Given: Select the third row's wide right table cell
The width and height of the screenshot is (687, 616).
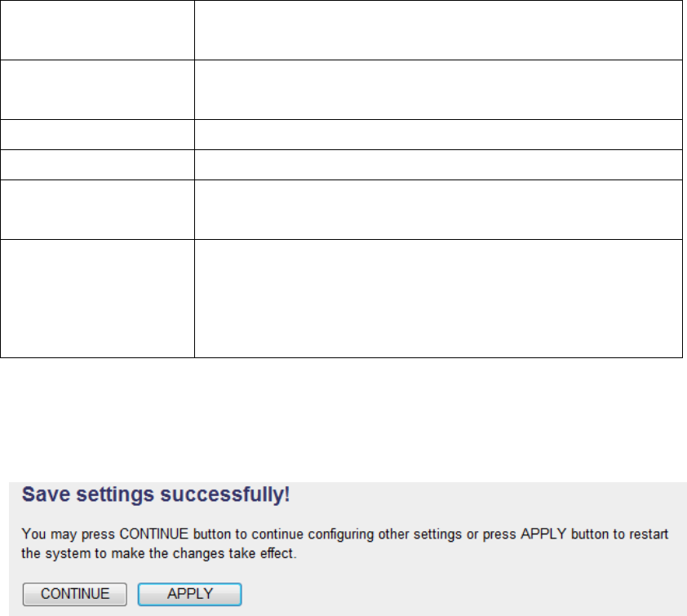Looking at the screenshot, I should (x=438, y=135).
